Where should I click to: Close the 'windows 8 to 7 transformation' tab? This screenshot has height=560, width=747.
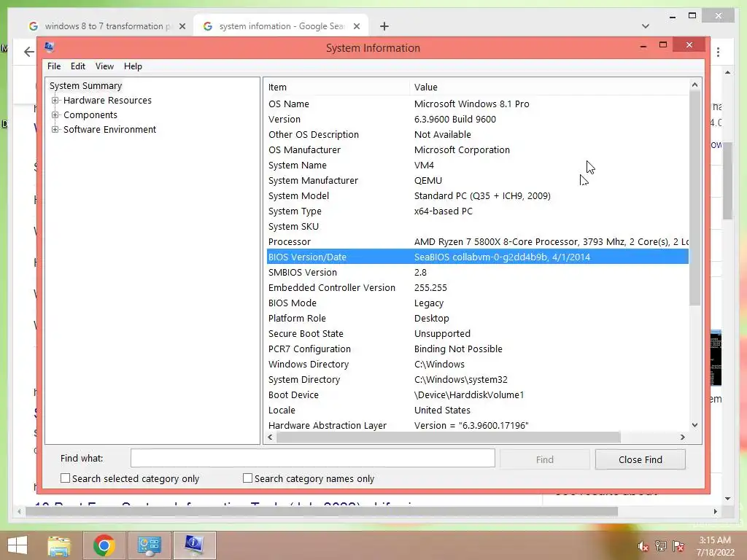[182, 27]
